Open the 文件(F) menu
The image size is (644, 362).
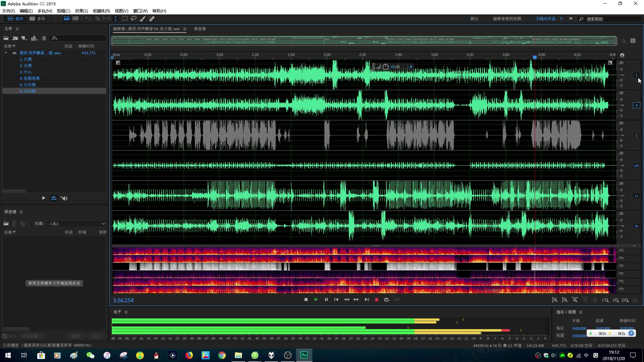9,11
